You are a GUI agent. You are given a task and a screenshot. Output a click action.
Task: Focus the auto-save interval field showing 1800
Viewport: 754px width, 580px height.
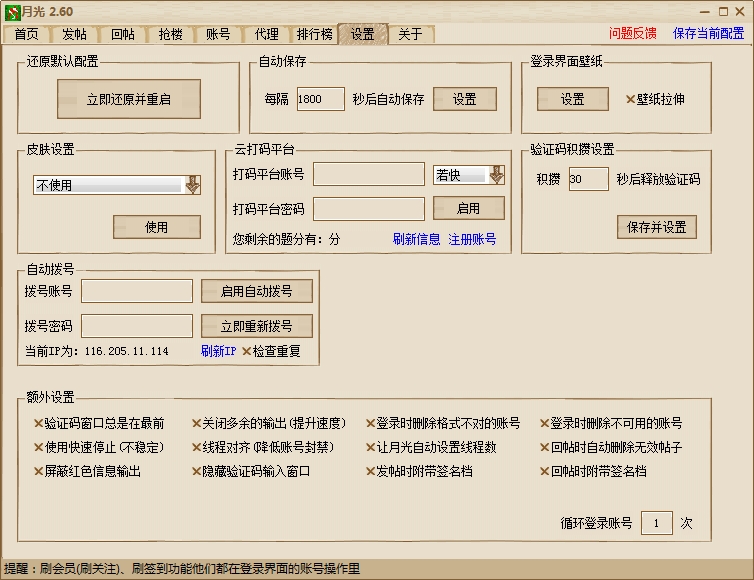pos(320,100)
